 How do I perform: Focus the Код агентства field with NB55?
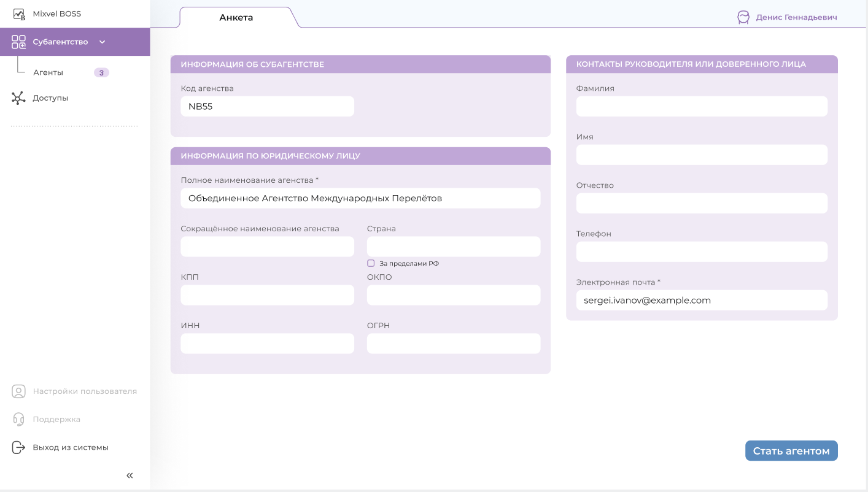267,106
